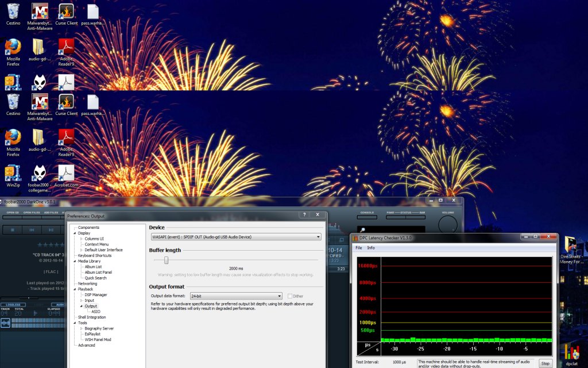Click the OPEN CD button in foobar2000
This screenshot has width=588, height=368.
coord(13,217)
